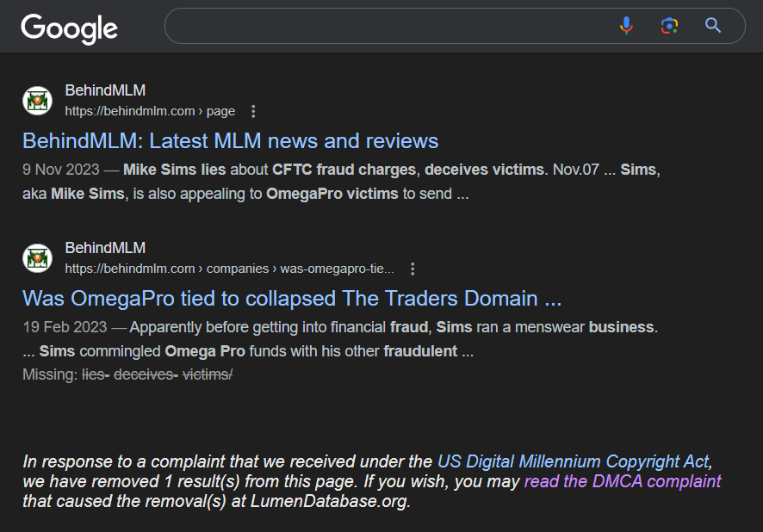Focus the Google search box
Screen dimensions: 763x532
(388, 26)
